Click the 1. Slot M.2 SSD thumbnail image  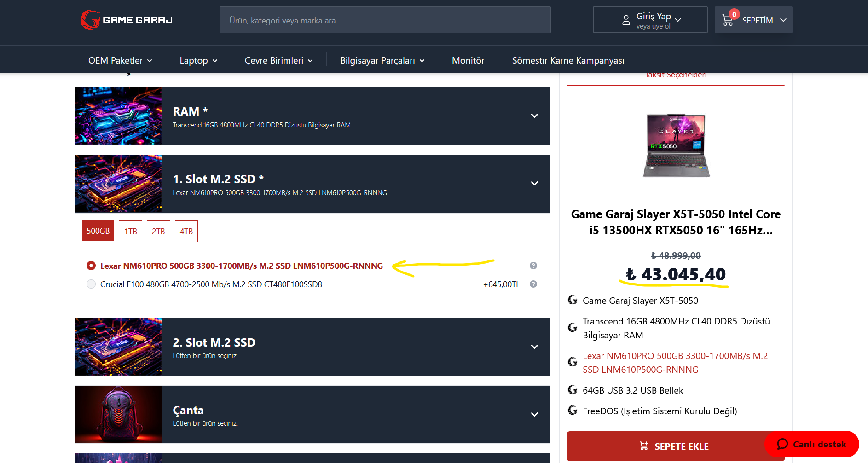(x=118, y=184)
